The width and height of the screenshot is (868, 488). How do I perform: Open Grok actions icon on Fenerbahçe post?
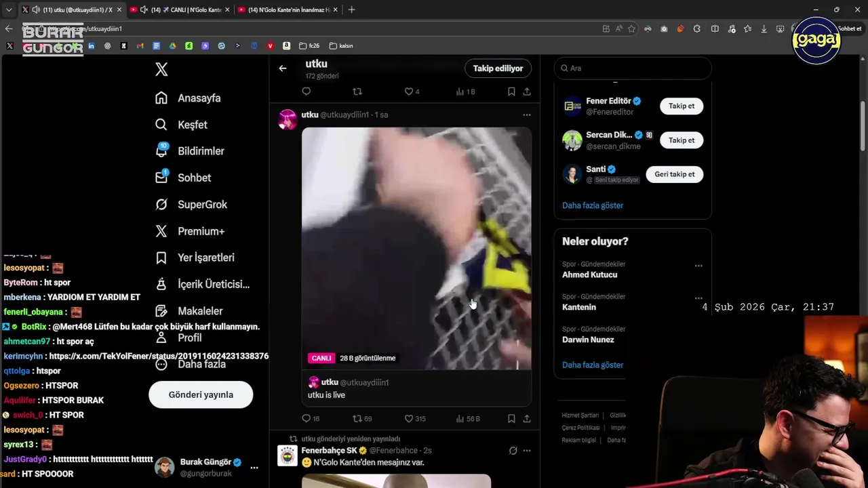tap(513, 451)
